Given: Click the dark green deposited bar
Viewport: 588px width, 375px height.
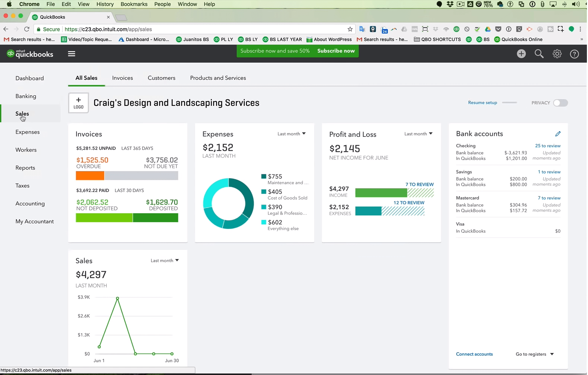Looking at the screenshot, I should 156,218.
